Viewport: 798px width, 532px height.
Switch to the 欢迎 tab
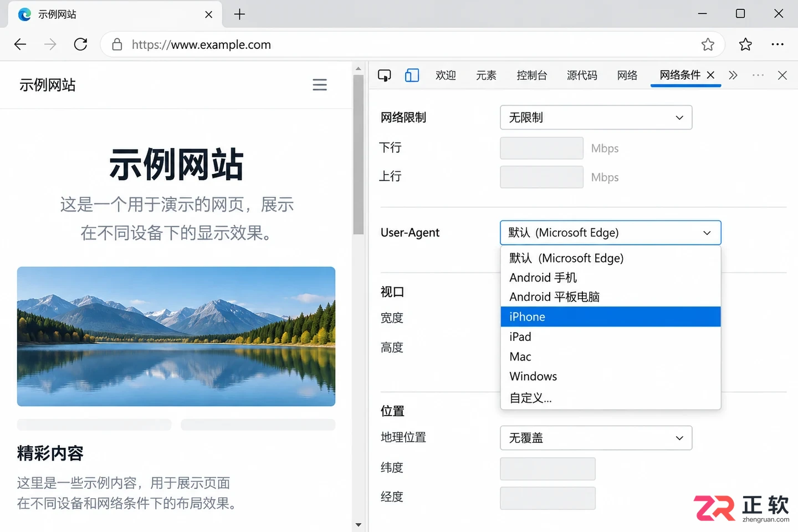pyautogui.click(x=446, y=75)
